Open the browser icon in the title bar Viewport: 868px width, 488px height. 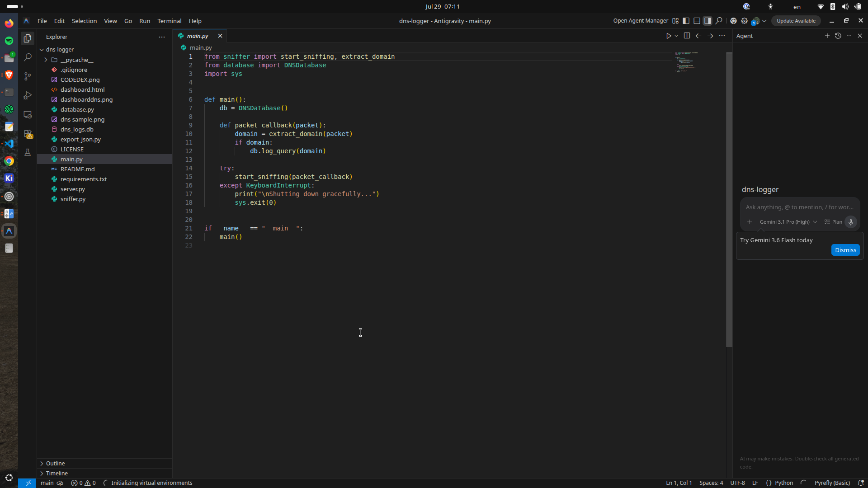point(733,21)
